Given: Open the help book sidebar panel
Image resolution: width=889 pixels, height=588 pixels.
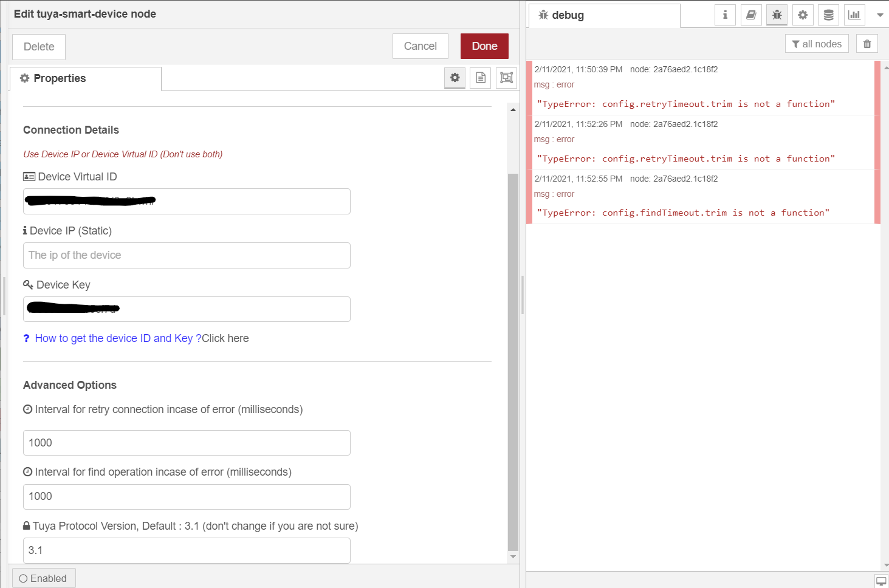Looking at the screenshot, I should [750, 15].
